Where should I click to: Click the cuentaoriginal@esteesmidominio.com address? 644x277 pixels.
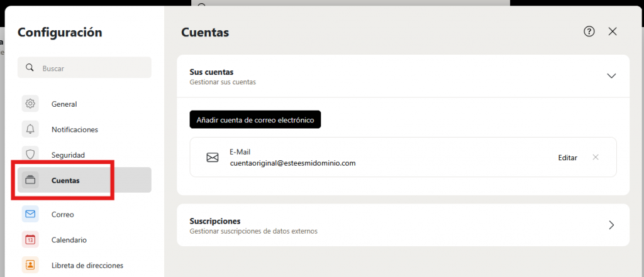[x=292, y=163]
